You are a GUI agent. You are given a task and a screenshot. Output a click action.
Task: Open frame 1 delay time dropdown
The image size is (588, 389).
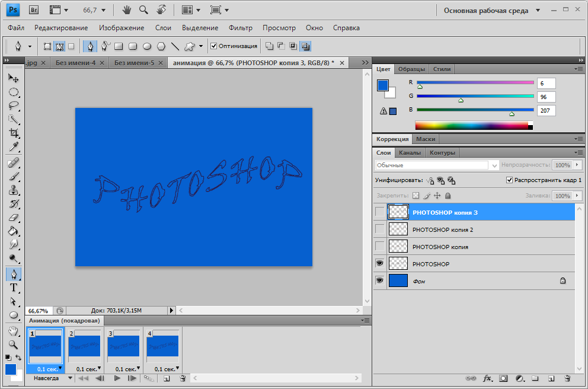[60, 368]
